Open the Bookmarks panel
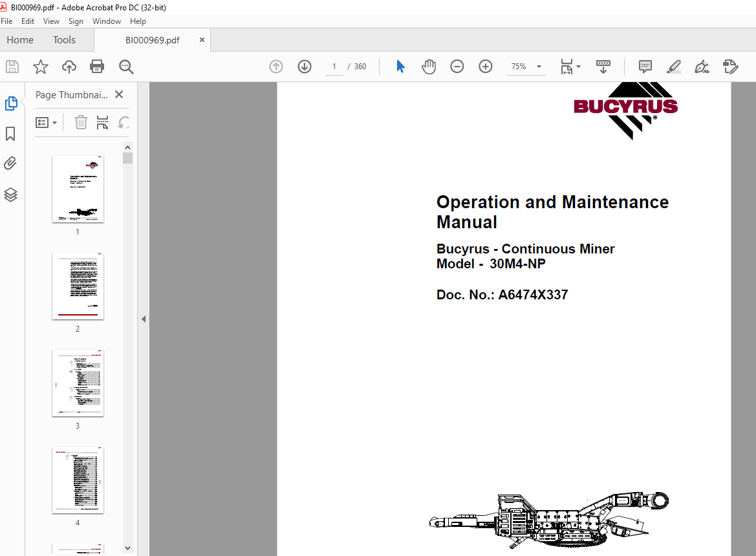Image resolution: width=756 pixels, height=556 pixels. (x=10, y=134)
